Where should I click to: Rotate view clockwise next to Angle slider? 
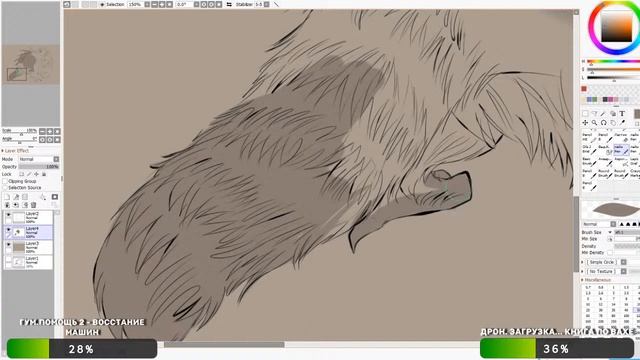tap(49, 140)
